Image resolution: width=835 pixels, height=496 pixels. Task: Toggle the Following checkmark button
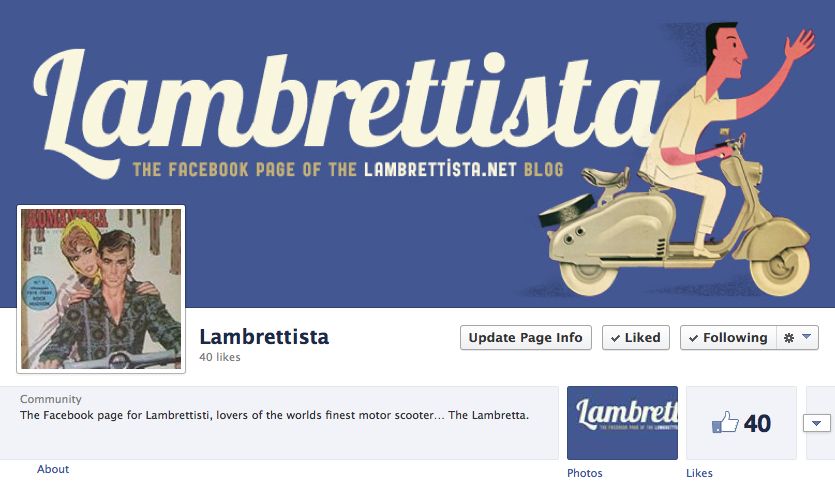(x=728, y=338)
